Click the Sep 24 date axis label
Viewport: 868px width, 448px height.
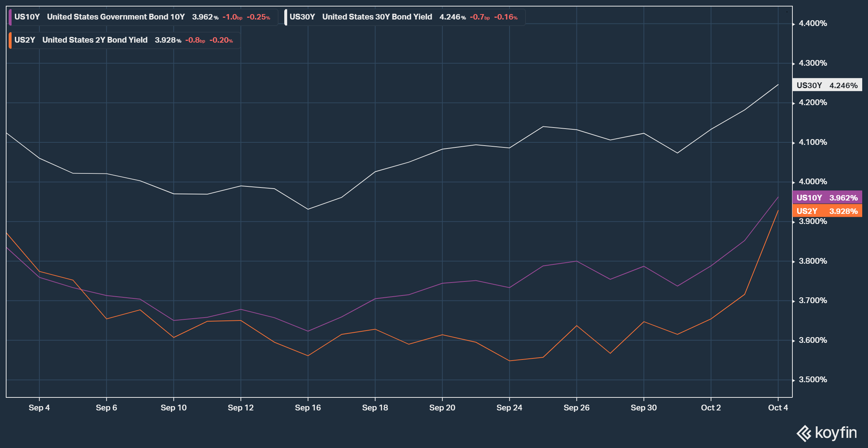click(x=509, y=408)
